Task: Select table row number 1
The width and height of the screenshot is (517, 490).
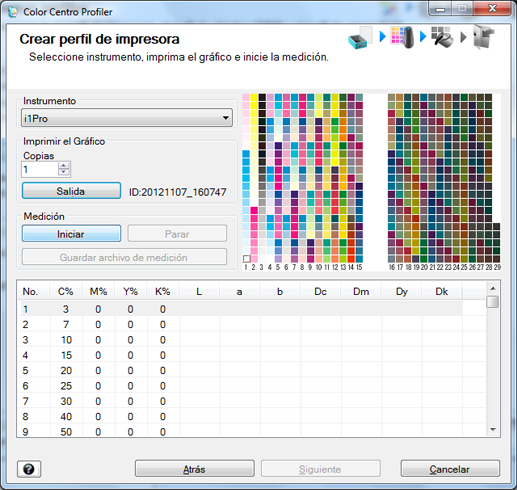Action: point(240,309)
